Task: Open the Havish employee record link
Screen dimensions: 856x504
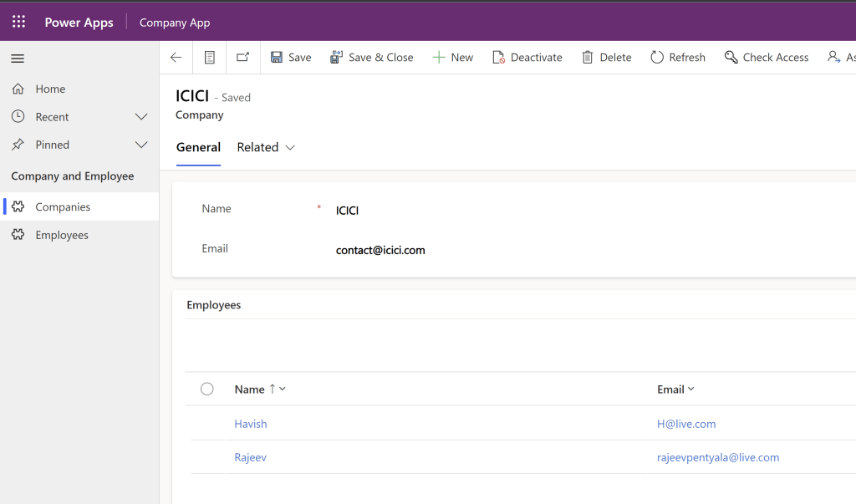Action: click(x=251, y=424)
